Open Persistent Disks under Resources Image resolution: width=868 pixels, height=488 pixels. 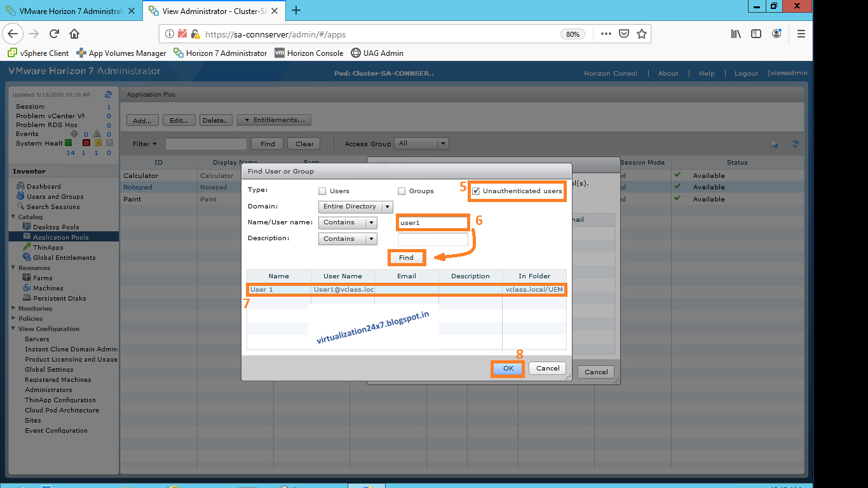point(60,298)
